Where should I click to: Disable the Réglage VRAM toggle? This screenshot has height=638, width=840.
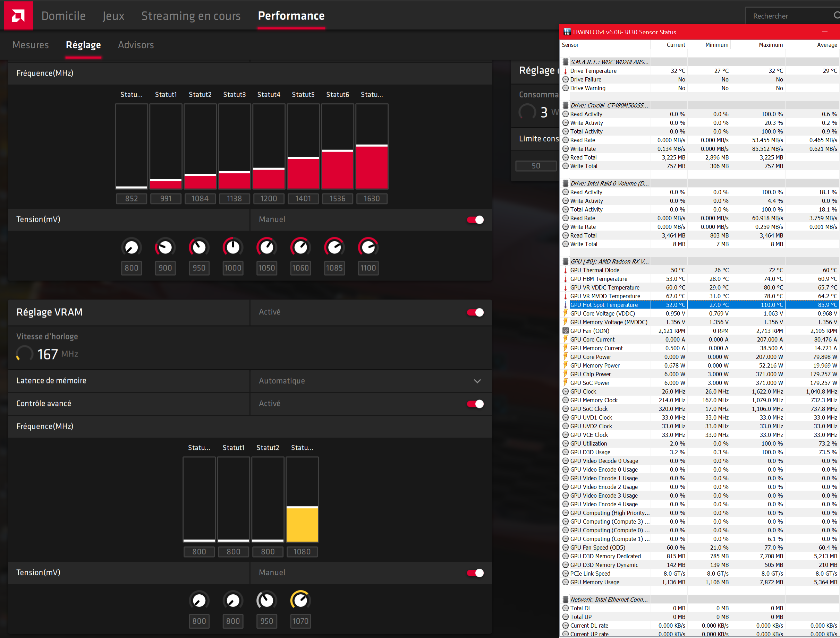pos(475,312)
